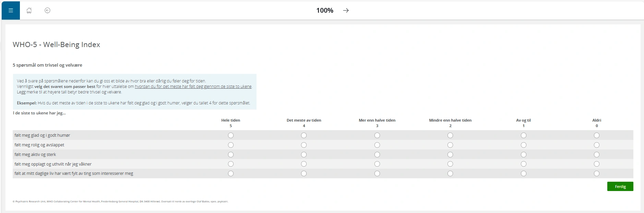Image resolution: width=644 pixels, height=213 pixels.
Task: Click the circled back arrow icon
Action: pyautogui.click(x=48, y=10)
